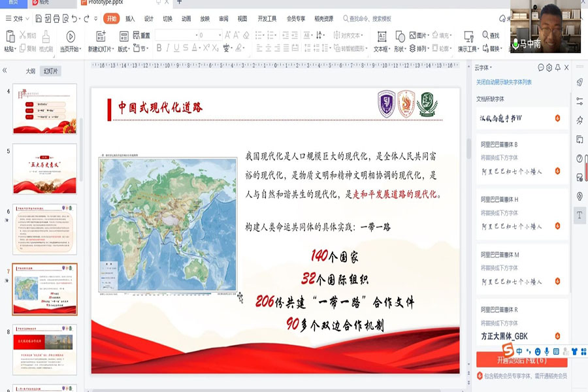This screenshot has width=588, height=392.
Task: Click the Print icon in quick access toolbar
Action: click(x=56, y=18)
